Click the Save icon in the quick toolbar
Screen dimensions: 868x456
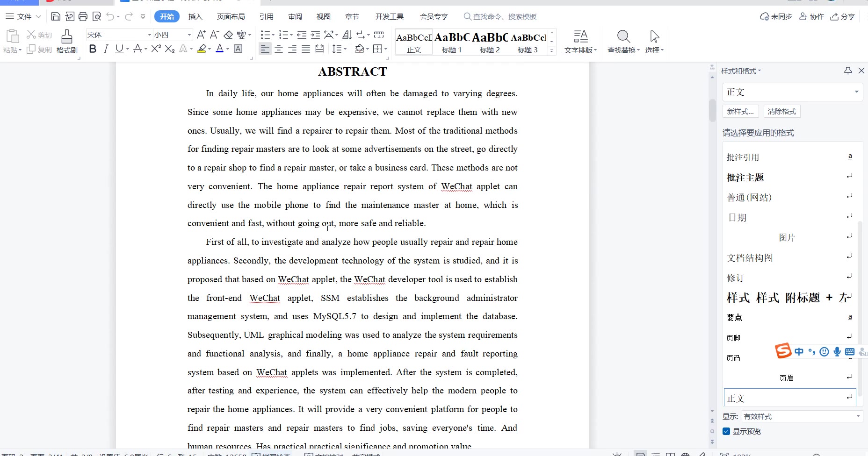click(x=56, y=17)
